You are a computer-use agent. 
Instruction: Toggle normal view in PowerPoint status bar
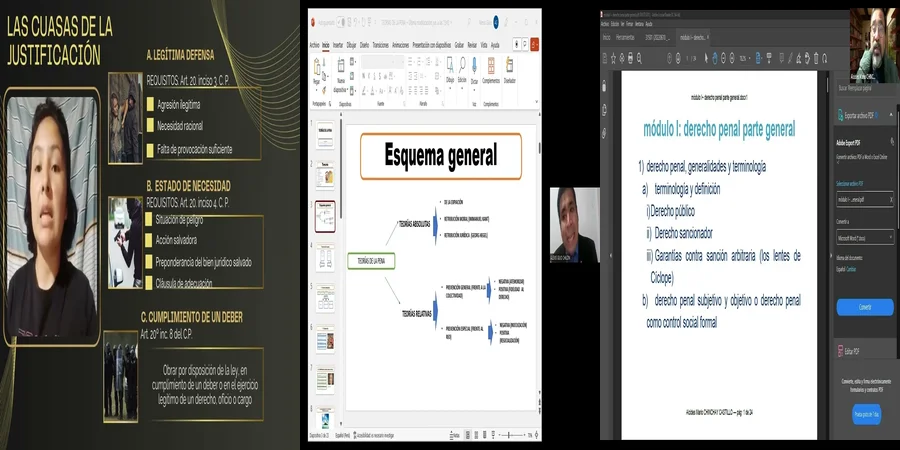(x=468, y=435)
